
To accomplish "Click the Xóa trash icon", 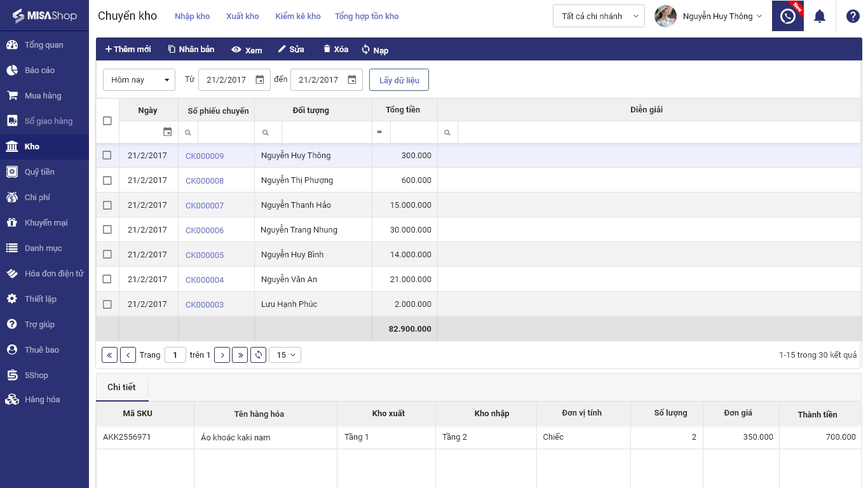I will click(327, 49).
